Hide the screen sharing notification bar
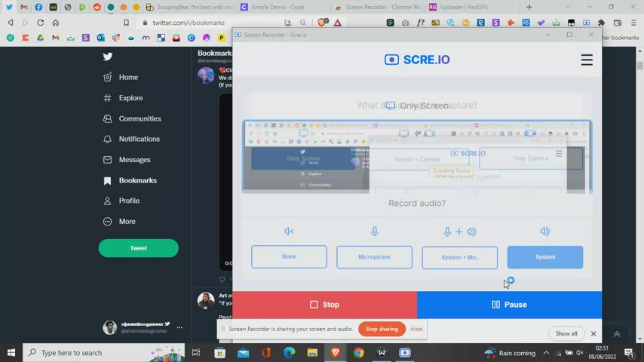The image size is (644, 362). point(416,329)
